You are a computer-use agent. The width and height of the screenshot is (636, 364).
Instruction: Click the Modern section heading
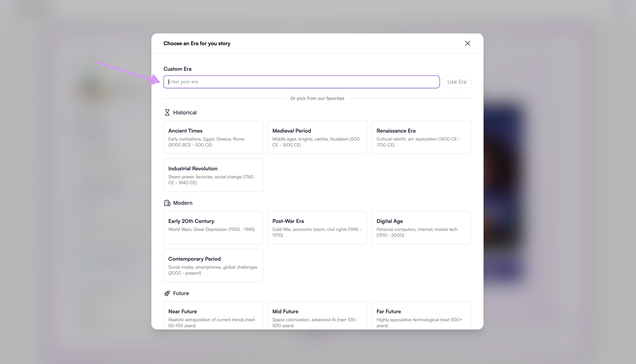pyautogui.click(x=183, y=203)
